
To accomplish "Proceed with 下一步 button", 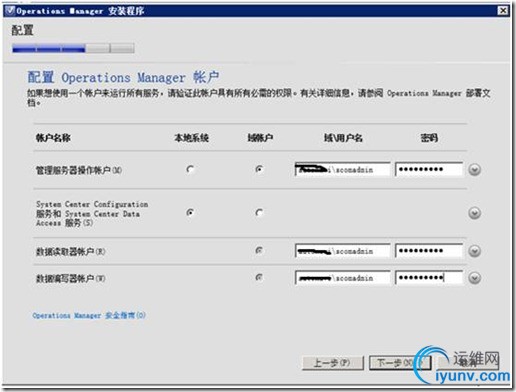I will tap(400, 363).
